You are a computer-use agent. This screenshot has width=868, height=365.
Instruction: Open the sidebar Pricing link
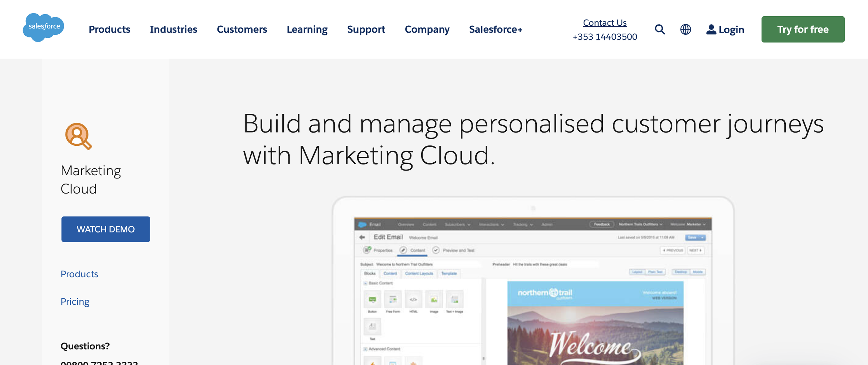(75, 302)
